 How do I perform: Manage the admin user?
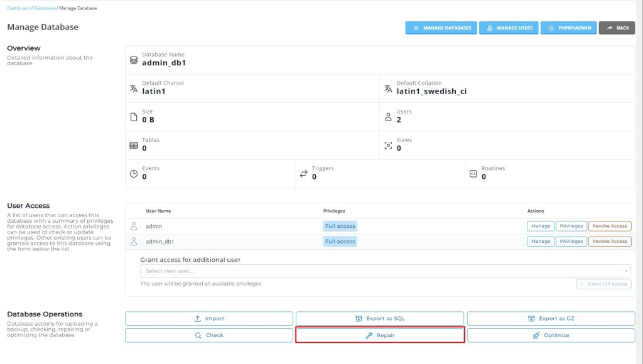tap(541, 226)
